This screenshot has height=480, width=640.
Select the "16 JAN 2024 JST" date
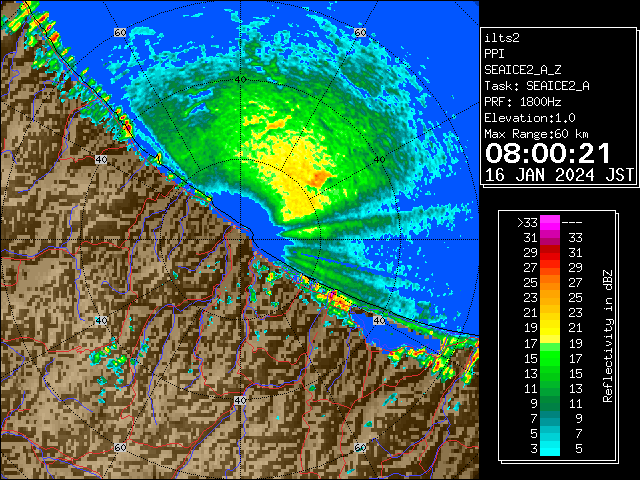click(559, 175)
